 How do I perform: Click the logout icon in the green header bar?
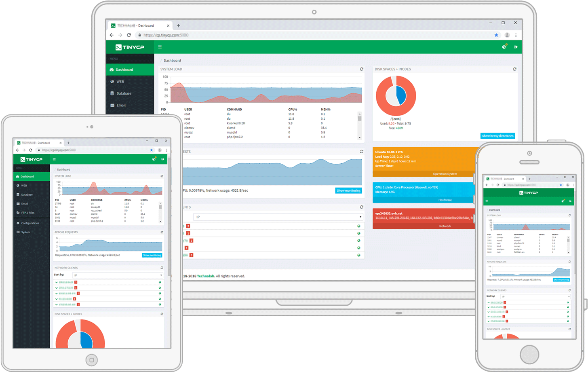click(516, 46)
